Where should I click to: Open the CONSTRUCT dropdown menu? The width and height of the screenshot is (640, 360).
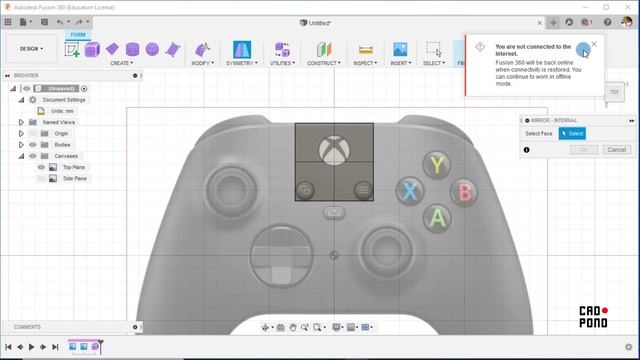tap(324, 63)
